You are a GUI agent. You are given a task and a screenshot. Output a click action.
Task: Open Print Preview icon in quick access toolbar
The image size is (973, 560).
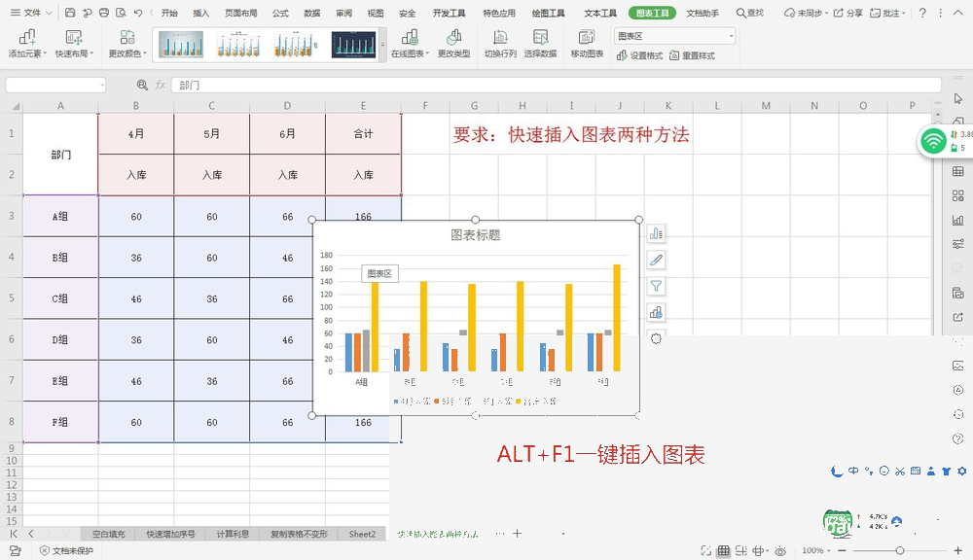(x=121, y=13)
